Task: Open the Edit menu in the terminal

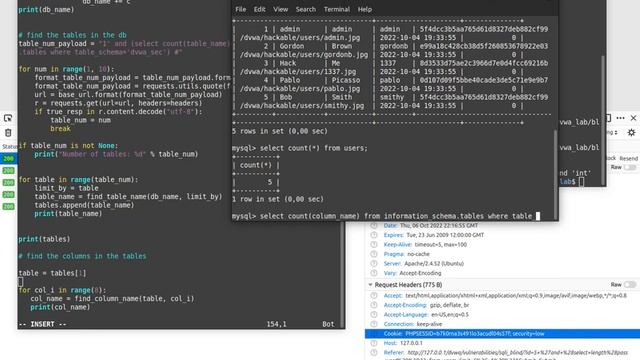Action: (x=260, y=9)
